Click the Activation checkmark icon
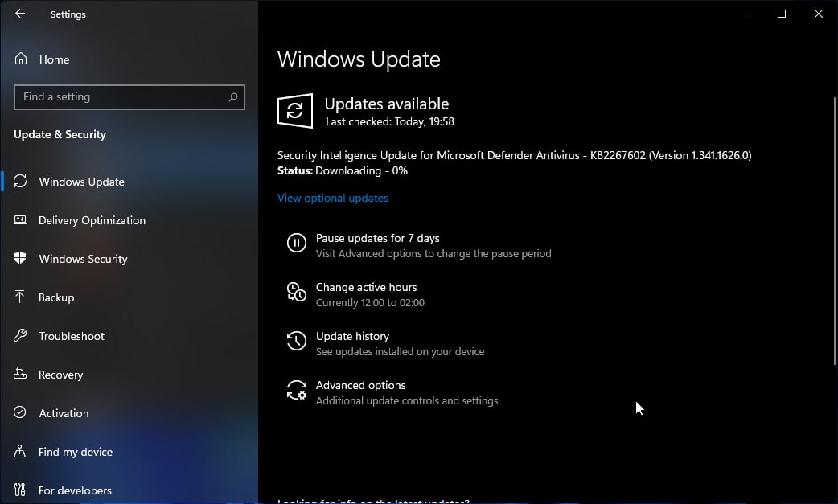Image resolution: width=838 pixels, height=504 pixels. [x=20, y=412]
